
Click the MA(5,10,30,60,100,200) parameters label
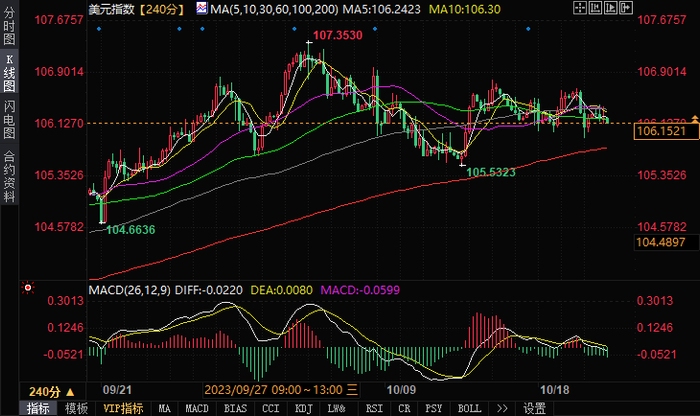(x=274, y=9)
